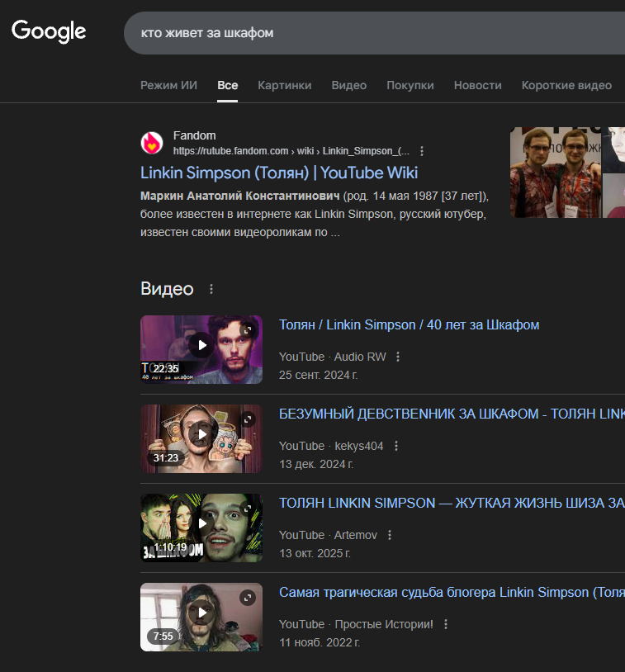This screenshot has height=672, width=625.
Task: Click the Fandom site name text
Action: (x=194, y=135)
